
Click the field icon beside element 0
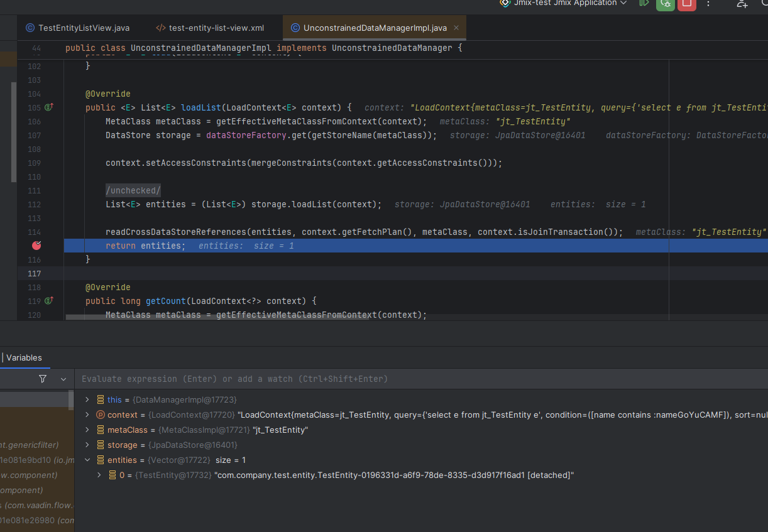[112, 475]
